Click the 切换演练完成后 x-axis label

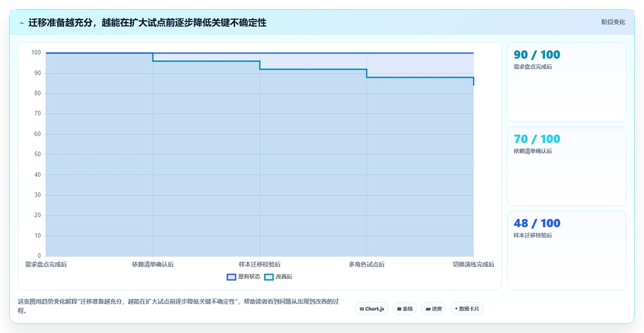pyautogui.click(x=473, y=264)
